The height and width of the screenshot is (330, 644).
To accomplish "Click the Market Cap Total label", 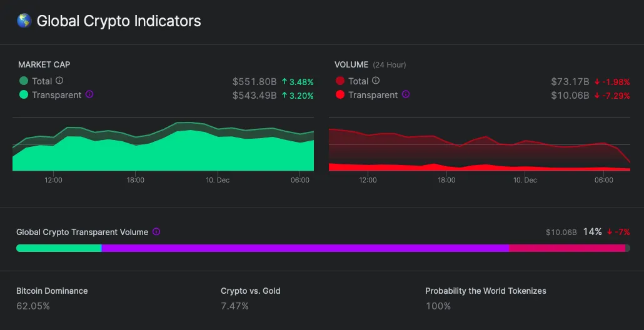I will click(42, 81).
